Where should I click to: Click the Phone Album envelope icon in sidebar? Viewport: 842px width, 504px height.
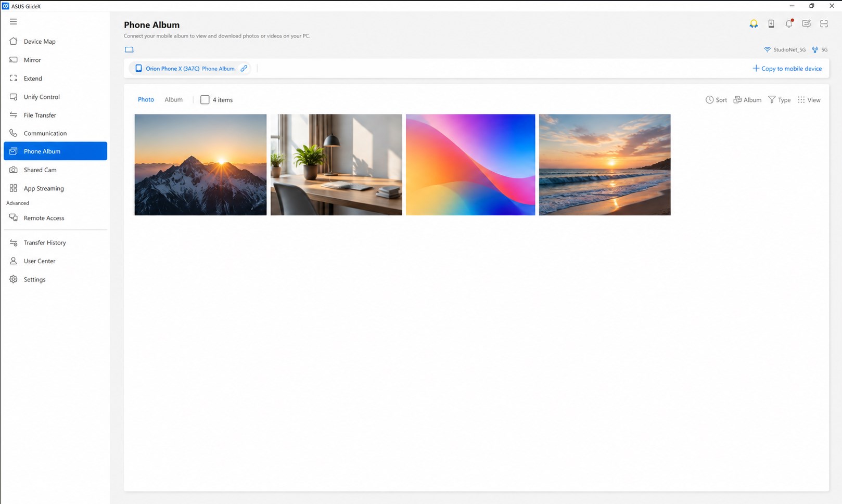pyautogui.click(x=14, y=151)
